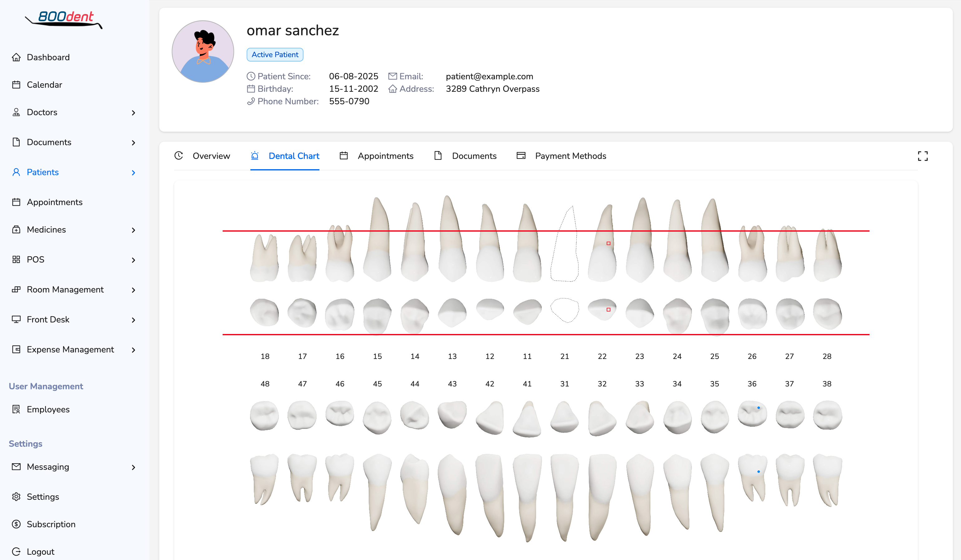Open the Payment Methods tab
This screenshot has height=560, width=961.
[570, 156]
